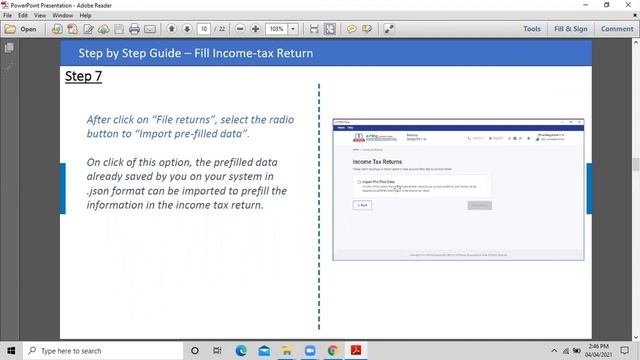Viewport: 640px width, 360px height.
Task: Open the View menu
Action: tap(40, 16)
